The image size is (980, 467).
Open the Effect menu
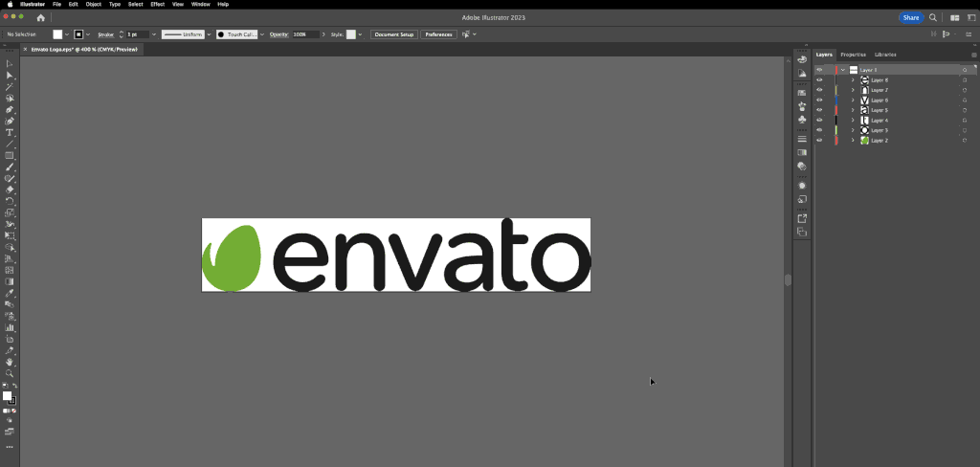tap(158, 4)
